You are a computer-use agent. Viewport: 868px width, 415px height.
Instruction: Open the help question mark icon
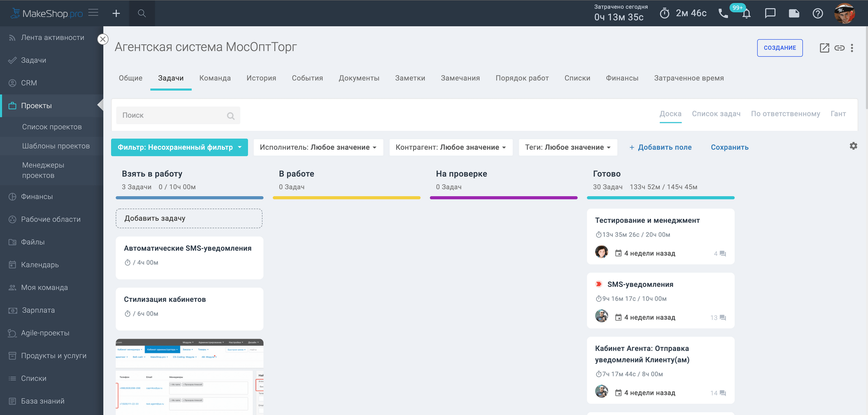[x=818, y=13]
